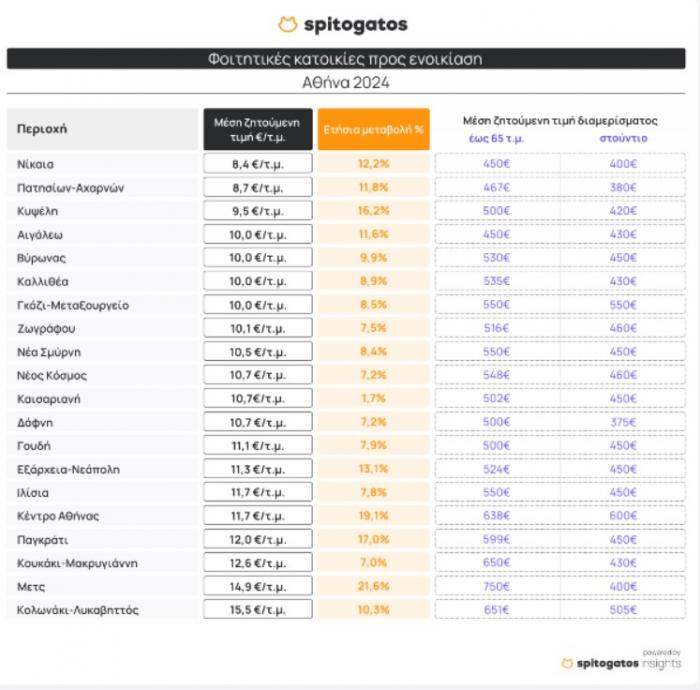This screenshot has width=700, height=690.
Task: Click the 'Αθήνα 2024' subtitle
Action: (x=346, y=83)
